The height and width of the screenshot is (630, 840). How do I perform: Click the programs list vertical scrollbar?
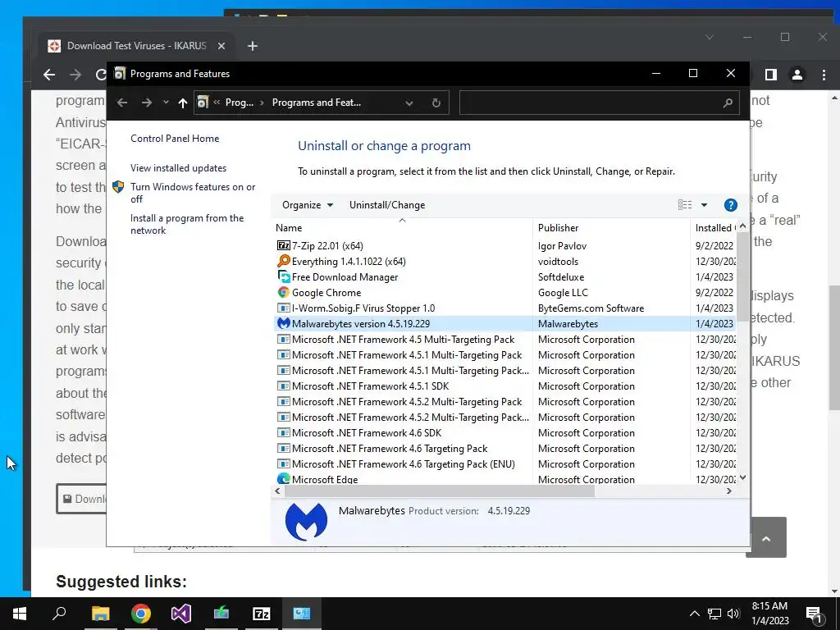[x=742, y=276]
